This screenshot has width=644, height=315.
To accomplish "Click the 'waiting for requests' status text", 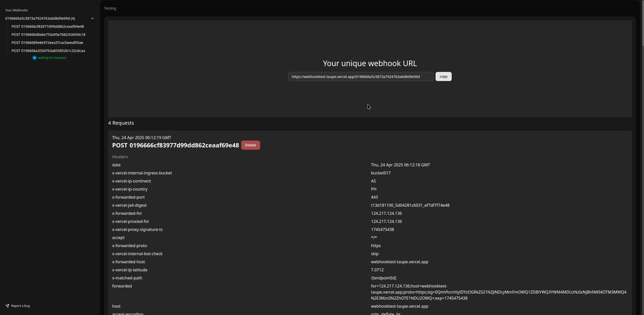I will pyautogui.click(x=52, y=58).
